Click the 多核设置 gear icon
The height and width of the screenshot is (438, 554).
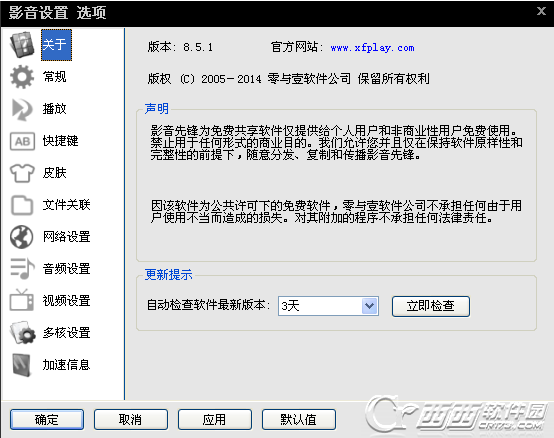22,332
